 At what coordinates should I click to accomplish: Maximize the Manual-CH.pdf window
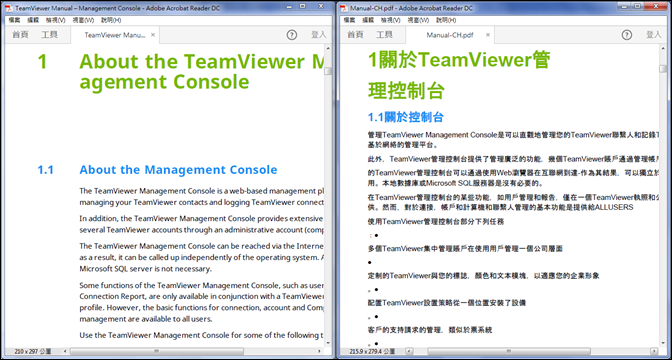637,6
